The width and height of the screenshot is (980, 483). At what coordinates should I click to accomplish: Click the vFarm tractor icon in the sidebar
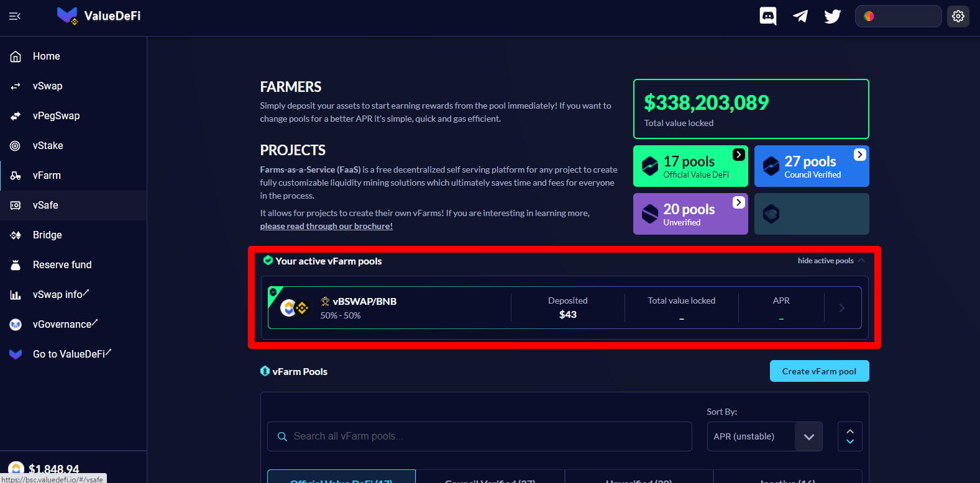tap(16, 176)
